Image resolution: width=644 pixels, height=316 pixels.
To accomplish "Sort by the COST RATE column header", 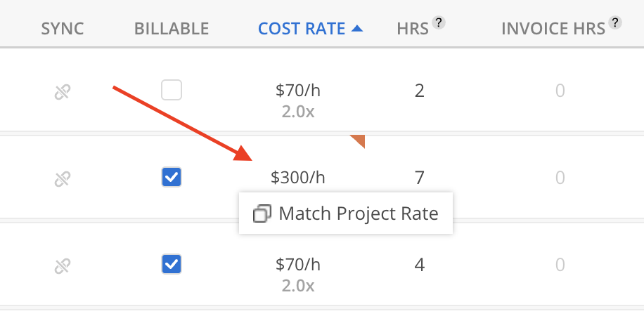I will 302,29.
